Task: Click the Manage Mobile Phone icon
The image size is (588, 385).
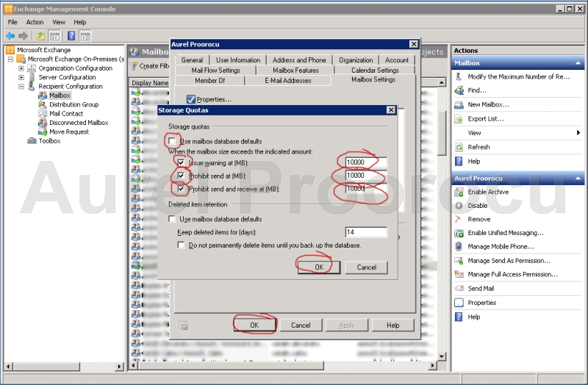Action: 459,246
